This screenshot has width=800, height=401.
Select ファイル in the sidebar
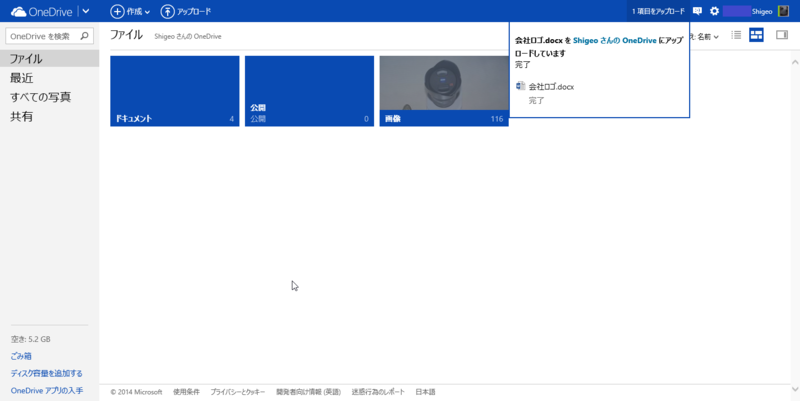(x=49, y=59)
